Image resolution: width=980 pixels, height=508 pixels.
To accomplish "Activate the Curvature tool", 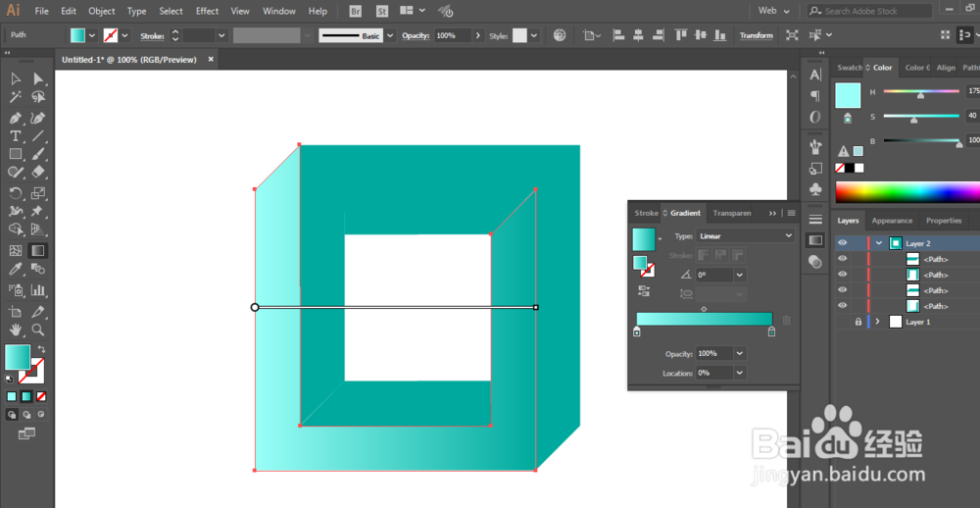I will 38,119.
